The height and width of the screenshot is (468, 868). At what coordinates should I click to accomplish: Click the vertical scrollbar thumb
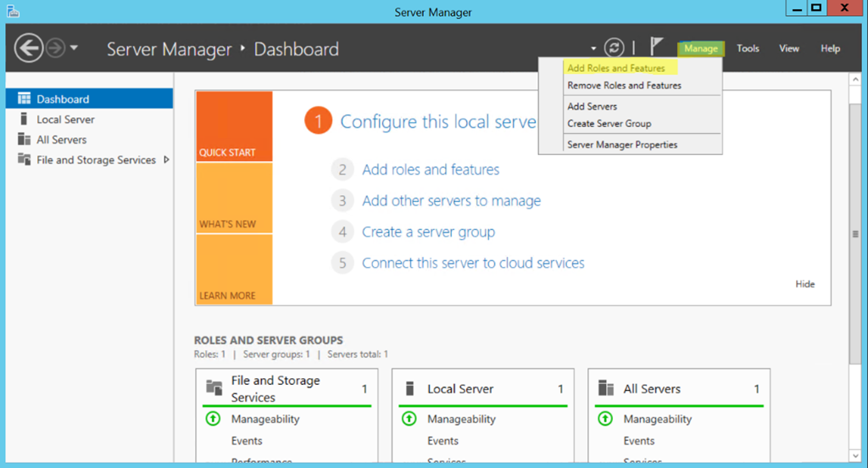tap(855, 234)
